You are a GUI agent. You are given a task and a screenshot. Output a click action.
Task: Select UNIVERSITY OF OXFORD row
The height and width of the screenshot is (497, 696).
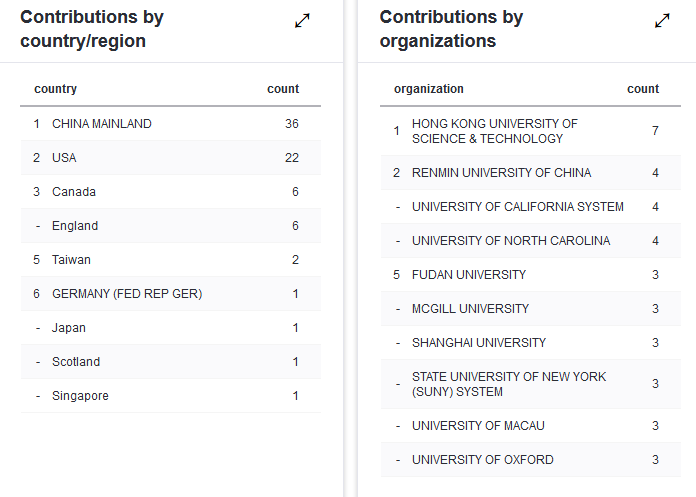point(530,460)
